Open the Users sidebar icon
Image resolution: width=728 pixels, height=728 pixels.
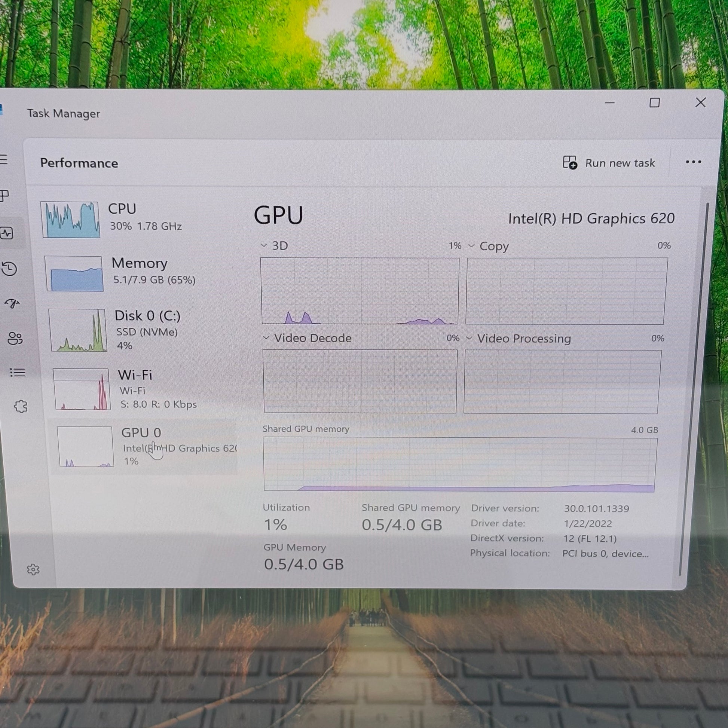tap(15, 338)
